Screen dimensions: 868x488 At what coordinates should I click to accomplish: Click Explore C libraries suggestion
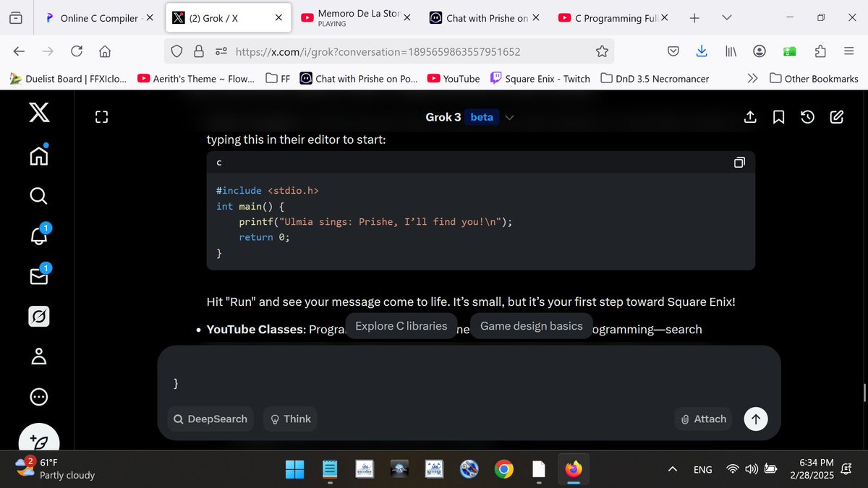401,326
